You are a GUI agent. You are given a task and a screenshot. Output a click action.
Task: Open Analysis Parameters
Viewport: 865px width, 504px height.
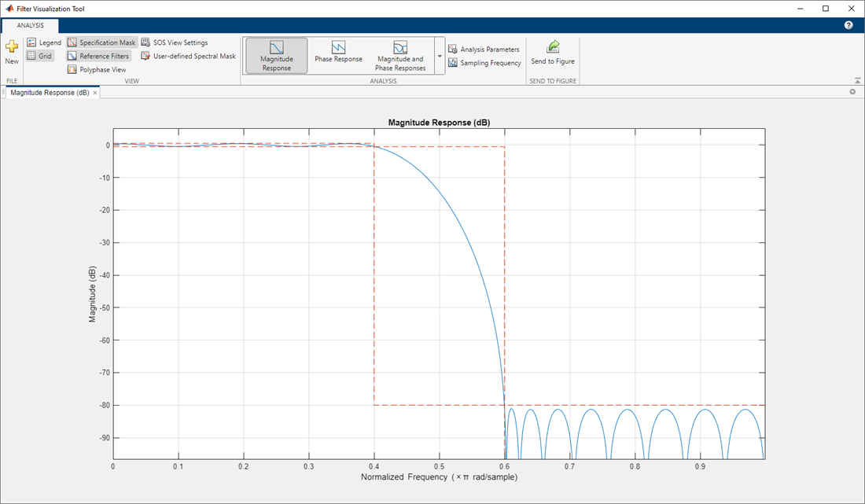point(484,49)
